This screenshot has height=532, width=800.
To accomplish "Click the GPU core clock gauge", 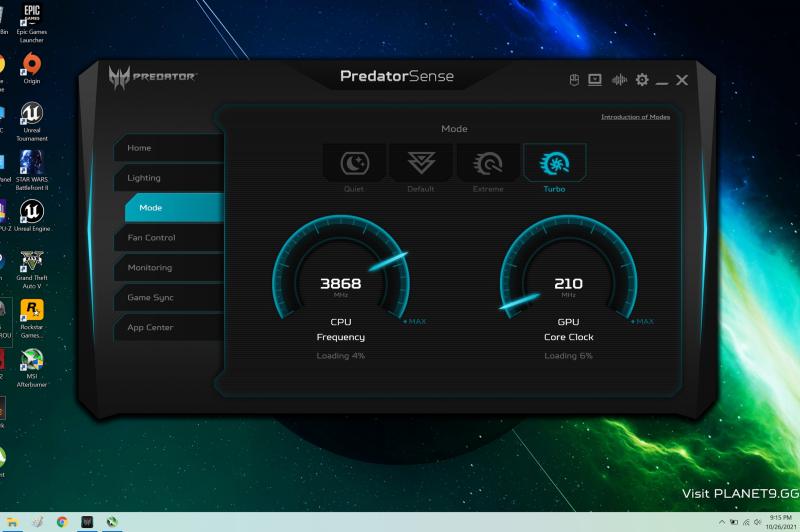I will tap(568, 268).
